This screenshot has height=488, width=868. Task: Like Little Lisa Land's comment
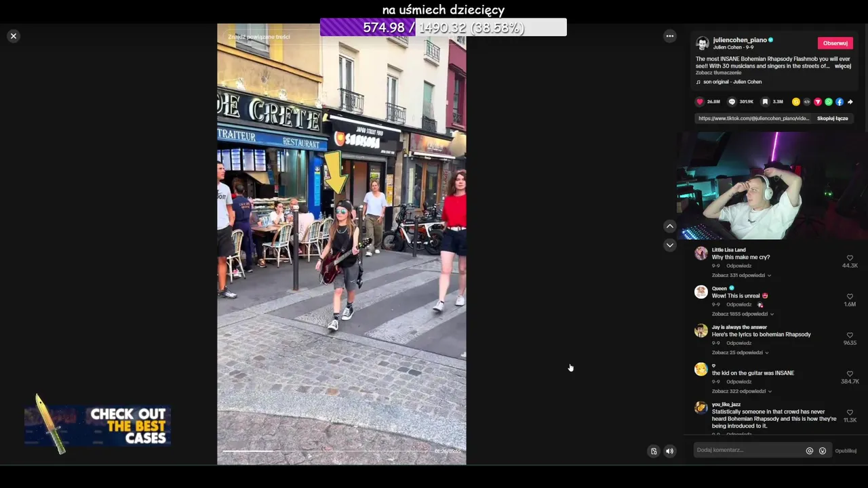pos(850,258)
